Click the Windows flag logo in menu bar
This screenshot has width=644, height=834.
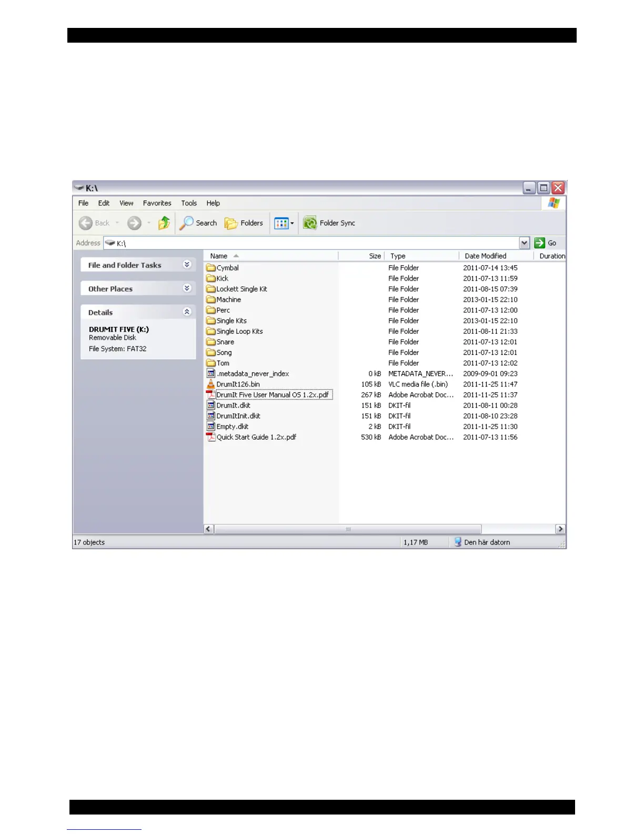tap(554, 203)
